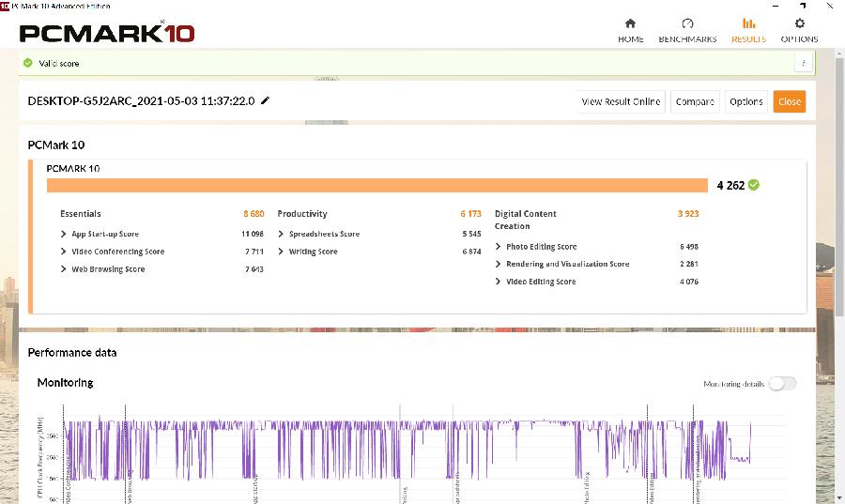Viewport: 845px width, 504px height.
Task: Toggle the Monitoring details switch
Action: (782, 383)
